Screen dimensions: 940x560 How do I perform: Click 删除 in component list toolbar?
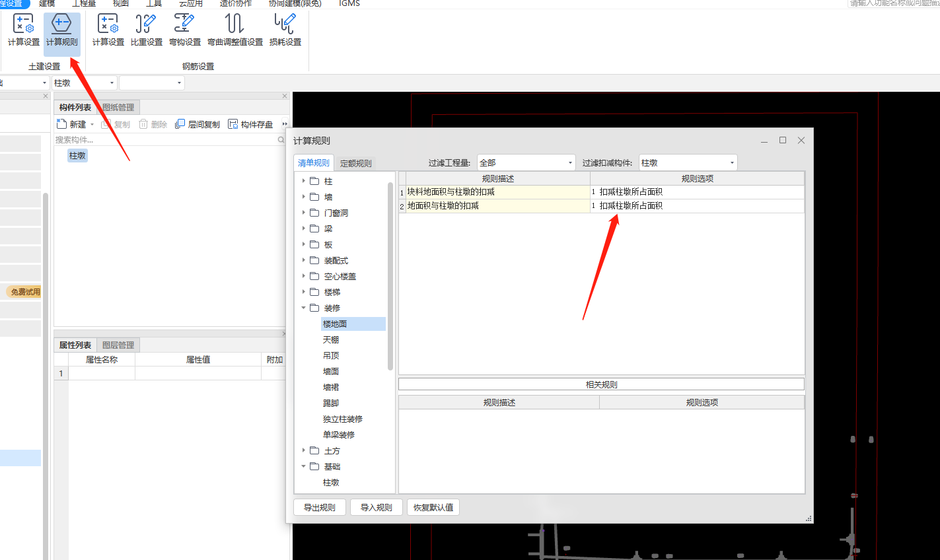point(153,124)
